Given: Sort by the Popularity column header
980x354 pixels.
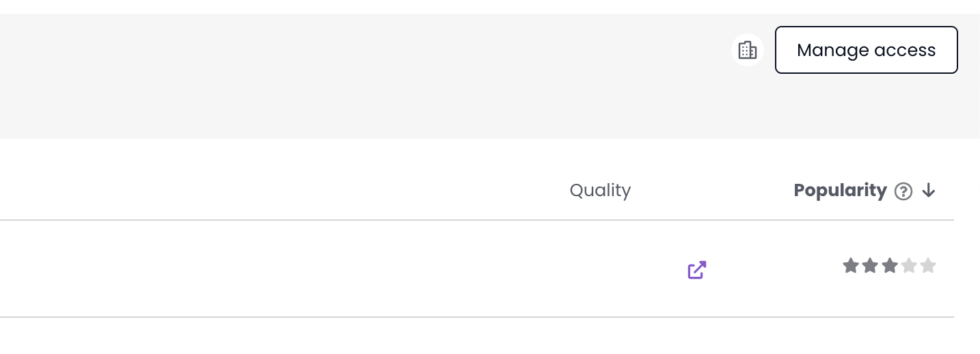Looking at the screenshot, I should point(840,190).
